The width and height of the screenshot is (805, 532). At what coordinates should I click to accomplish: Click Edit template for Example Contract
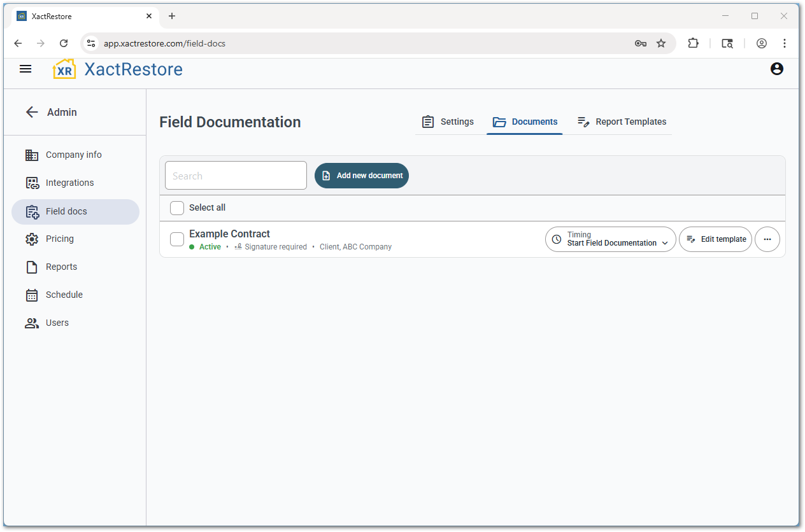(715, 239)
